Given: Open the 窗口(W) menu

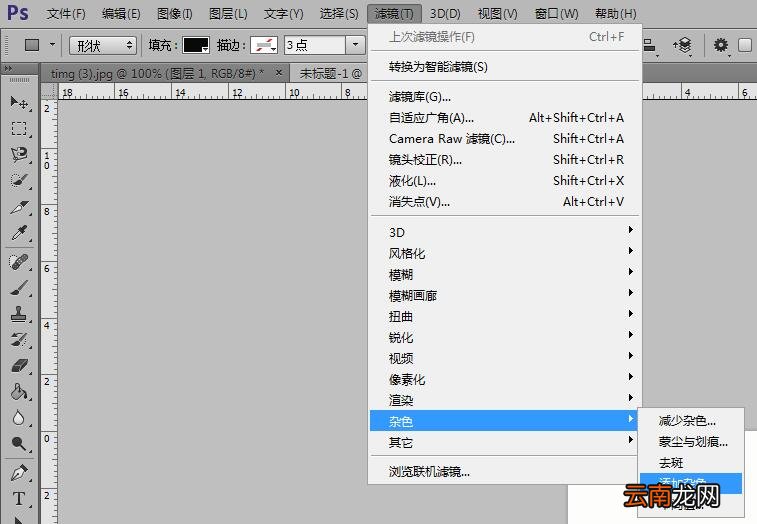Looking at the screenshot, I should [x=556, y=14].
